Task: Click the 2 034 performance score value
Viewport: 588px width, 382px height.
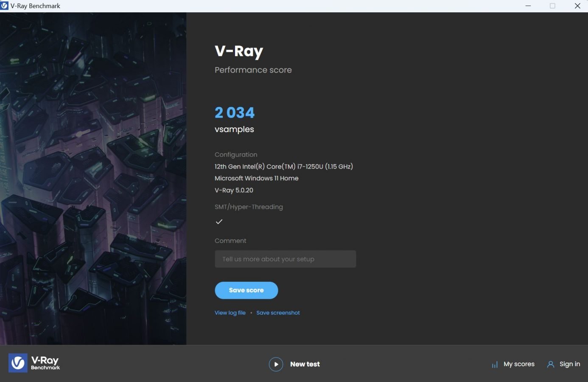Action: 235,112
